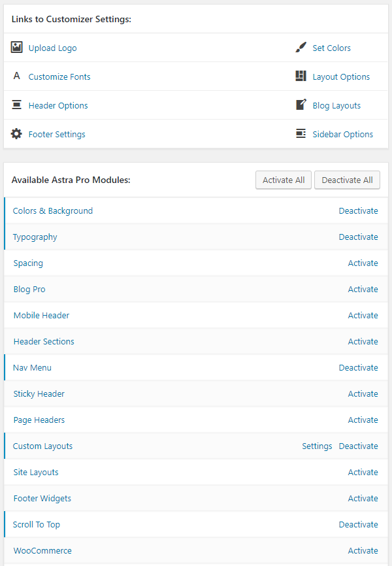Activate the Mobile Header module
Viewport: 392px width, 566px height.
363,316
